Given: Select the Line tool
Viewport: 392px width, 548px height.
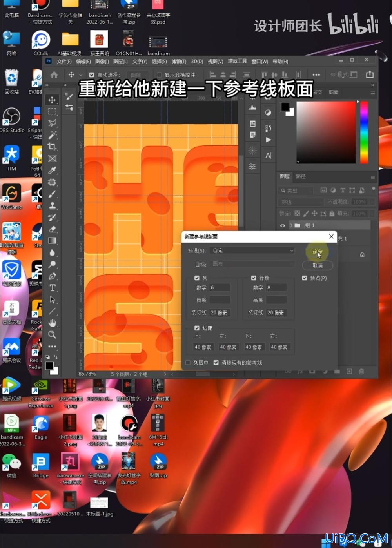Looking at the screenshot, I should pos(52,312).
